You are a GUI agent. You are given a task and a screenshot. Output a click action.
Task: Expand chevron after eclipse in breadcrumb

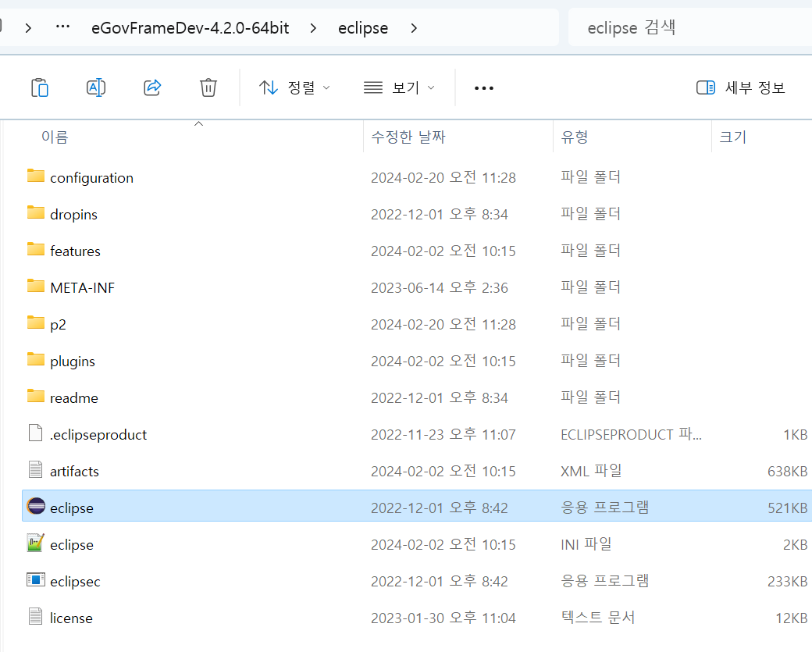click(x=414, y=28)
